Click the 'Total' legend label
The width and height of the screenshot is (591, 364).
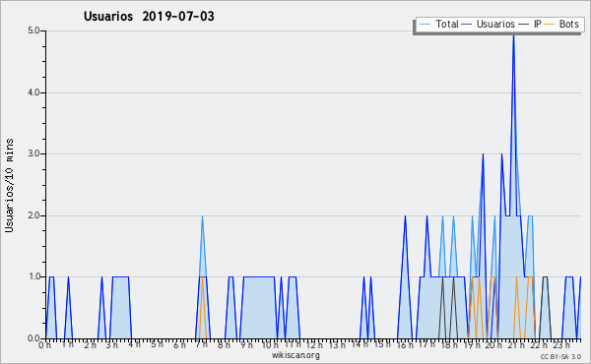click(x=447, y=24)
